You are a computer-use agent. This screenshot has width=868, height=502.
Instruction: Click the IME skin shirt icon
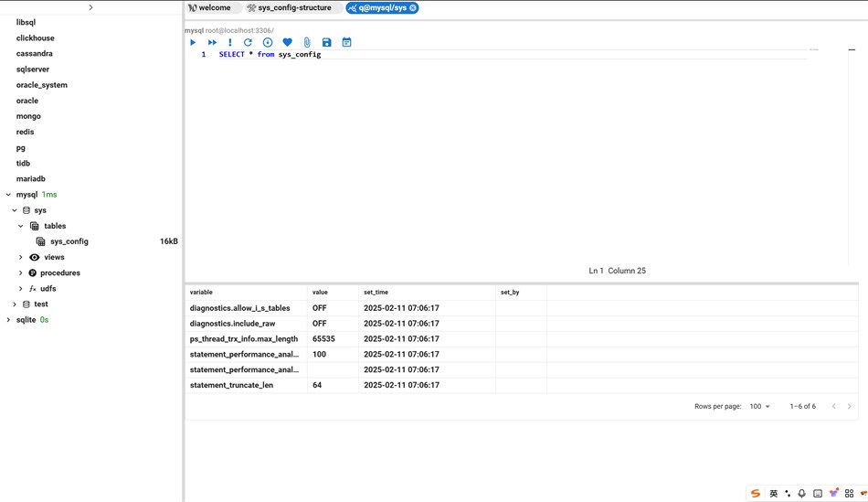point(833,493)
